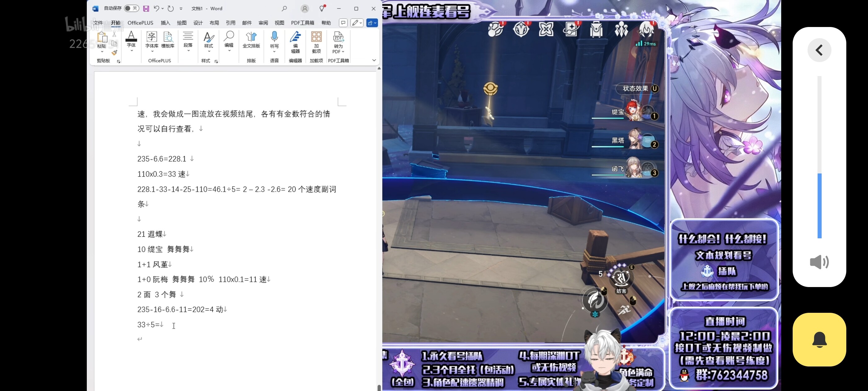Adjust the blue vertical volume slider
The image size is (868, 391).
click(819, 205)
